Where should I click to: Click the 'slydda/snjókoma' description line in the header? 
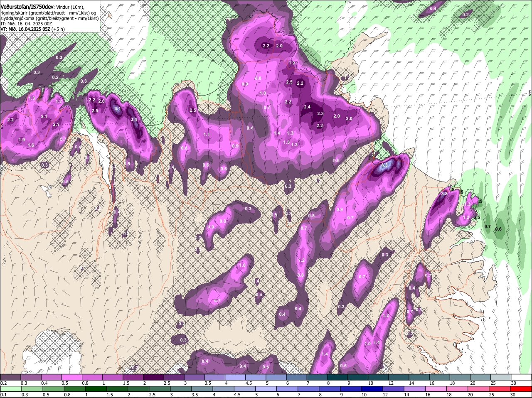(49, 18)
